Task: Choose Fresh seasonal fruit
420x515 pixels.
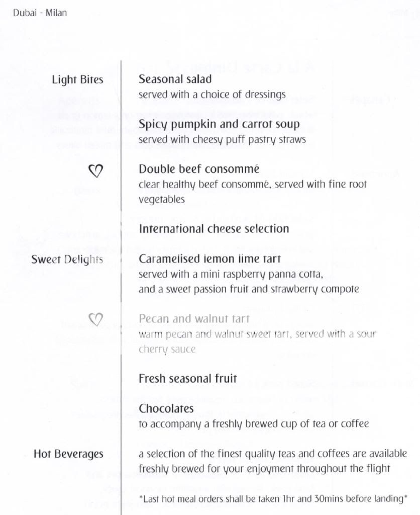Action: pyautogui.click(x=187, y=379)
